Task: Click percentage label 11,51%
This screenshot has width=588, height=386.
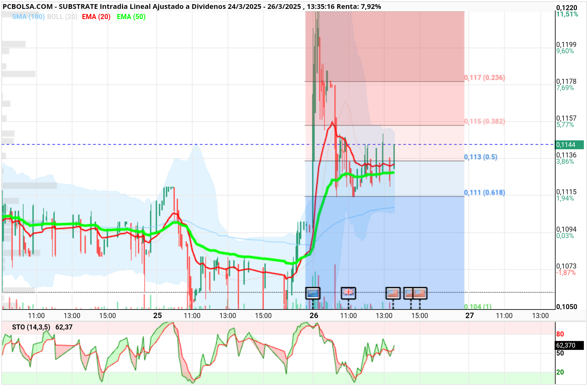Action: [x=567, y=14]
